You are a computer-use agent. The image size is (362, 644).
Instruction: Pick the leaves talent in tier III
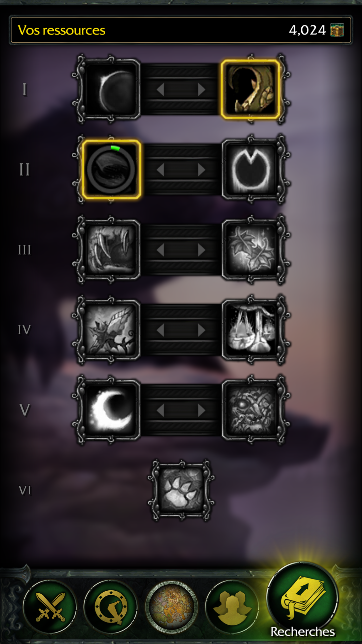click(x=250, y=250)
